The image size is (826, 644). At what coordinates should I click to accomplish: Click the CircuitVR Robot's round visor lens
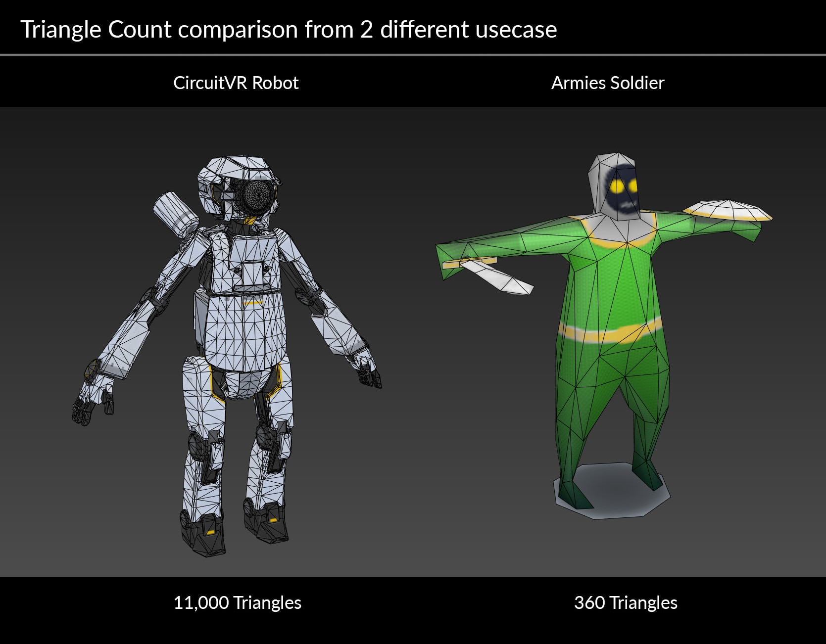coord(255,196)
